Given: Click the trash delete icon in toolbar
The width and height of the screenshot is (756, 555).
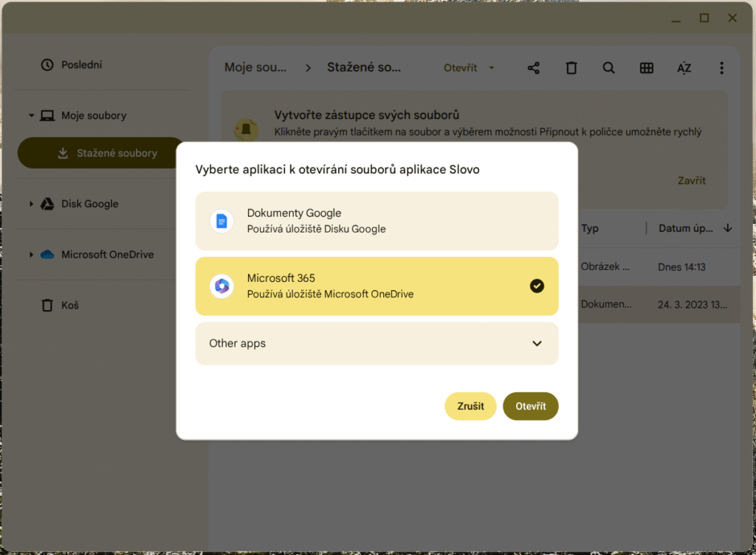Looking at the screenshot, I should pyautogui.click(x=571, y=68).
